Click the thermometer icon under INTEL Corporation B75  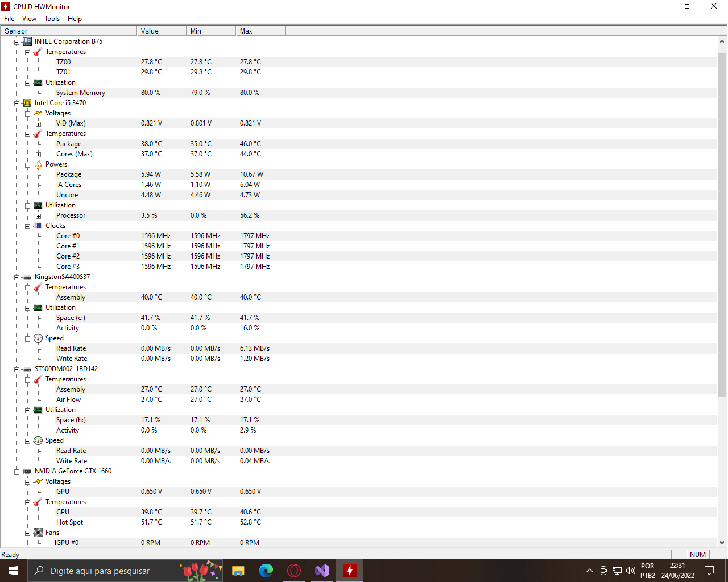tap(38, 52)
